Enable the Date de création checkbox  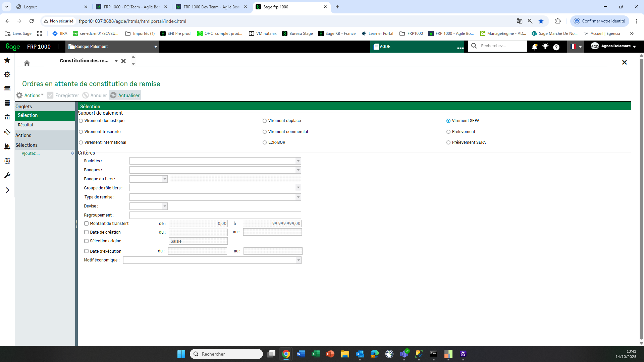click(x=86, y=232)
